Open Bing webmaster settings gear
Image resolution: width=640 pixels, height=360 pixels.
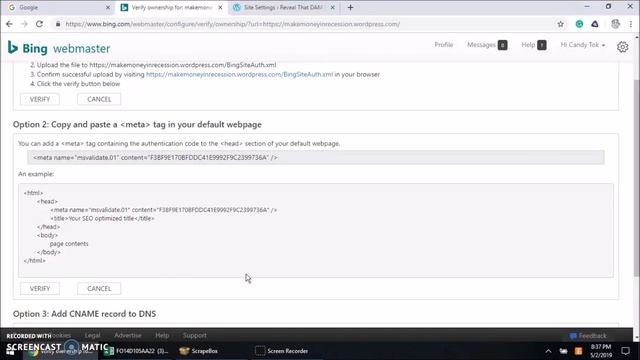click(622, 47)
